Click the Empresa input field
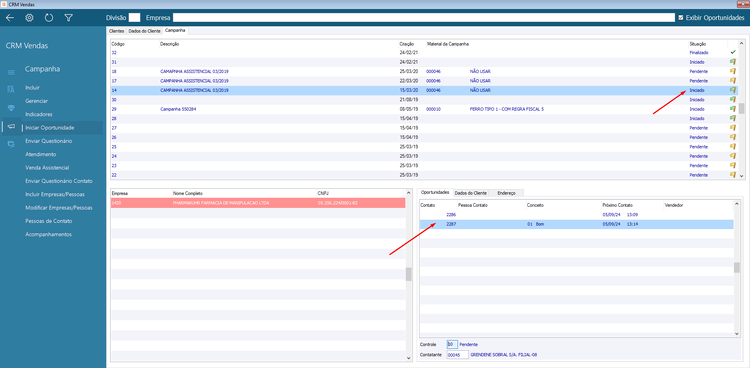This screenshot has height=368, width=750. 424,18
